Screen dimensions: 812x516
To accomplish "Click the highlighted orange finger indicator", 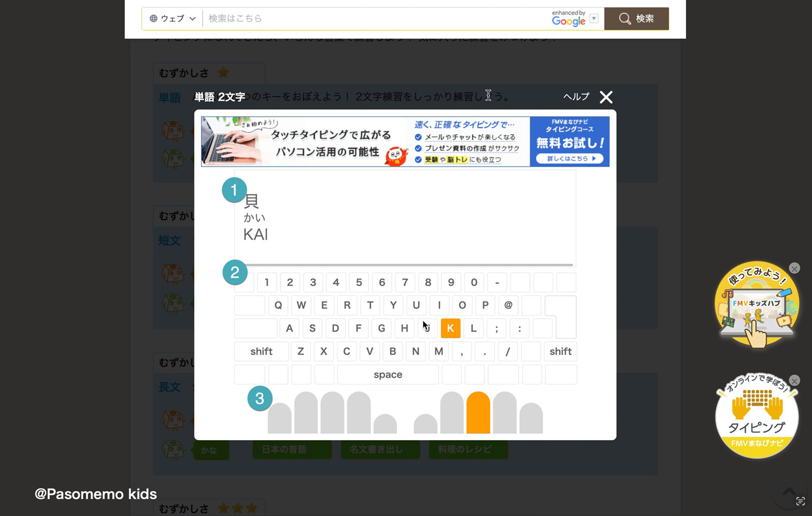I will (x=478, y=412).
